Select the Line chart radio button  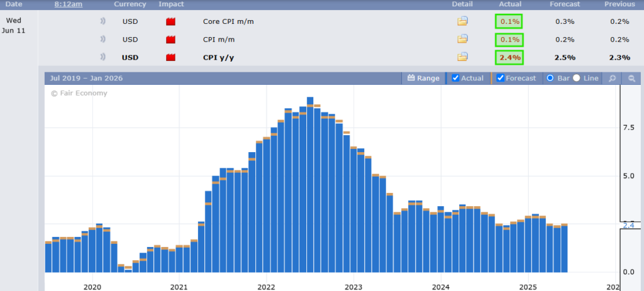tap(577, 79)
